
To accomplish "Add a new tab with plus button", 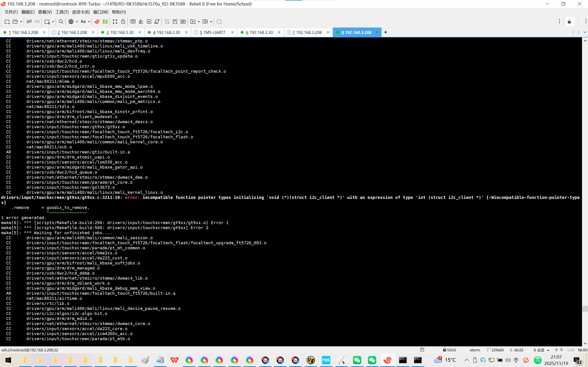I will coord(385,32).
